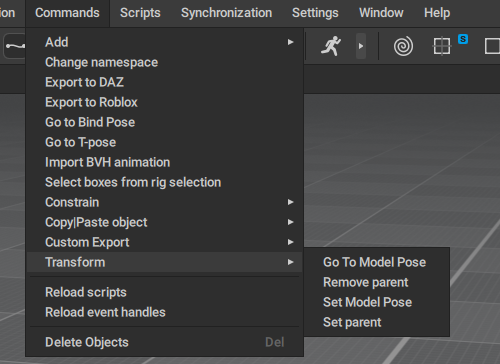This screenshot has height=364, width=500.
Task: Select Export to Roblox
Action: coord(164,102)
